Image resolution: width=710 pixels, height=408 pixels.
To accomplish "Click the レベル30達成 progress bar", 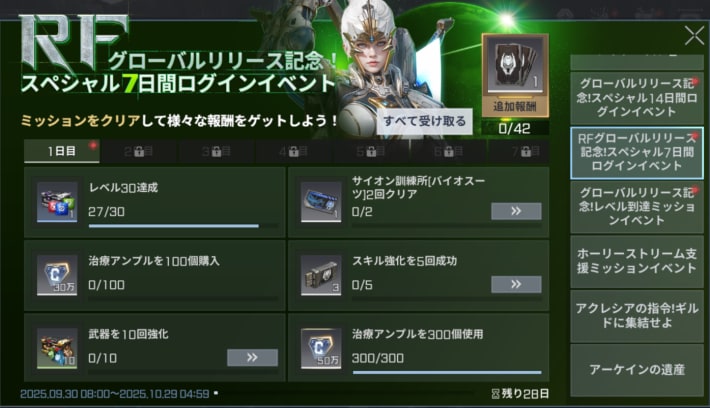I will [x=183, y=226].
